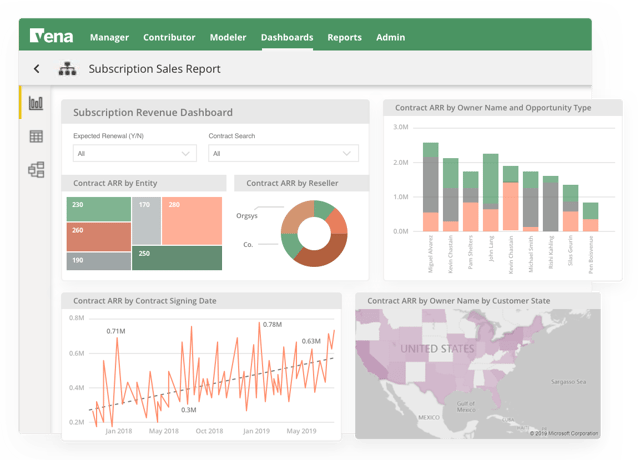Open the data model sidebar icon
640x460 pixels.
pos(36,169)
